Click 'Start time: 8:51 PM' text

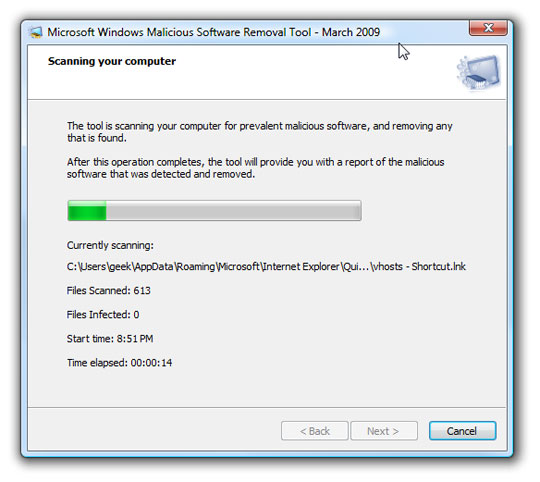click(110, 339)
